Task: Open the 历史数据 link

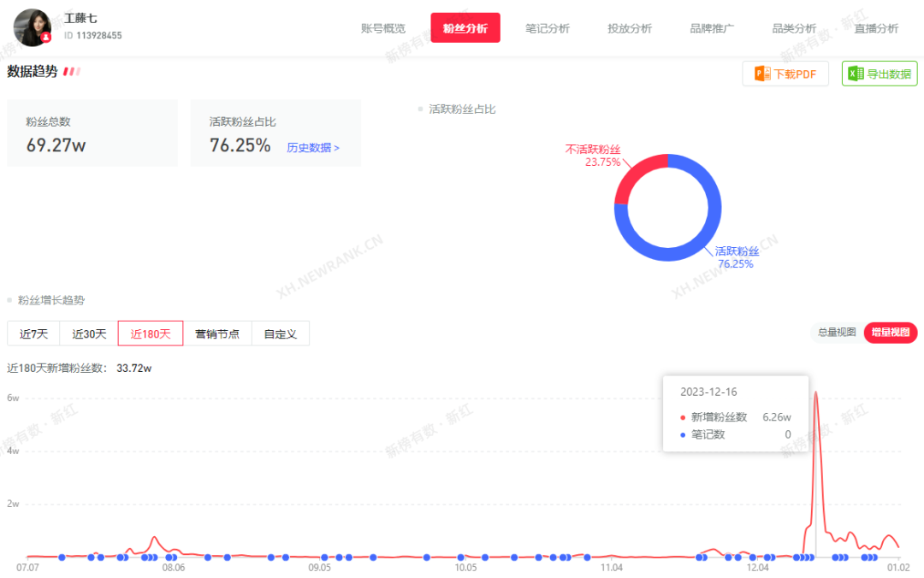Action: click(x=313, y=147)
